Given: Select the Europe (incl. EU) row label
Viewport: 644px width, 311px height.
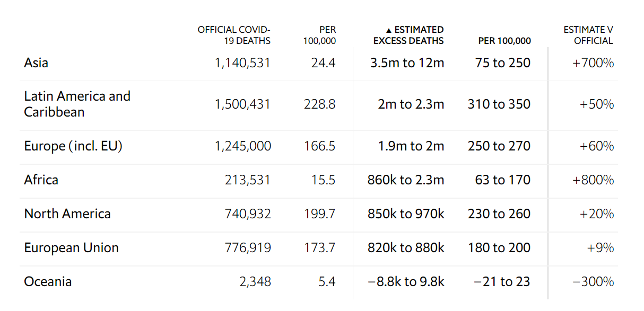Looking at the screenshot, I should (x=73, y=146).
